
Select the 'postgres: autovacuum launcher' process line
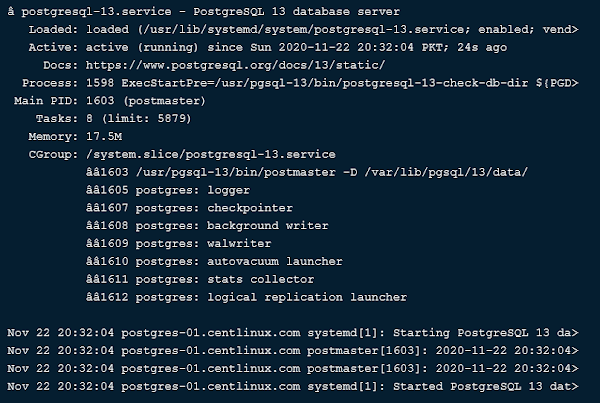tap(214, 262)
